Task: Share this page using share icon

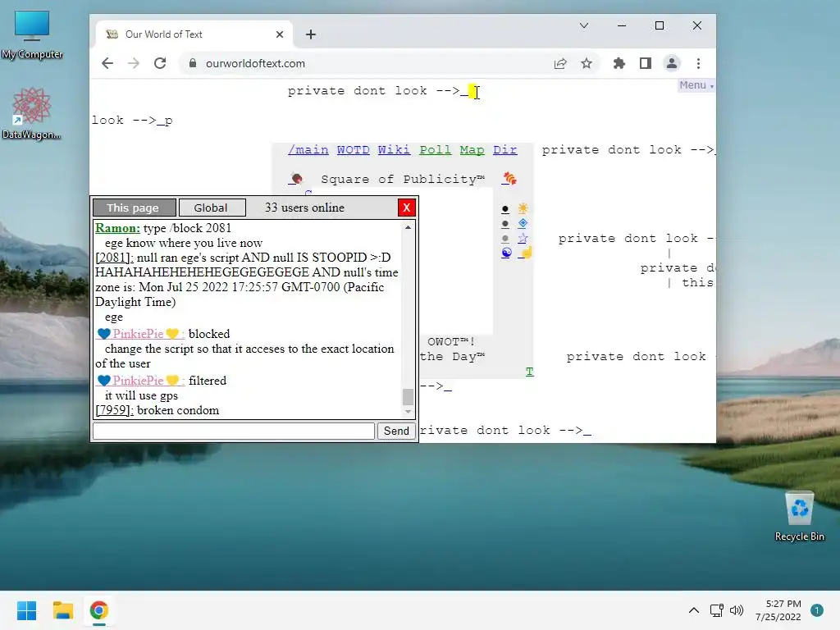Action: point(560,63)
